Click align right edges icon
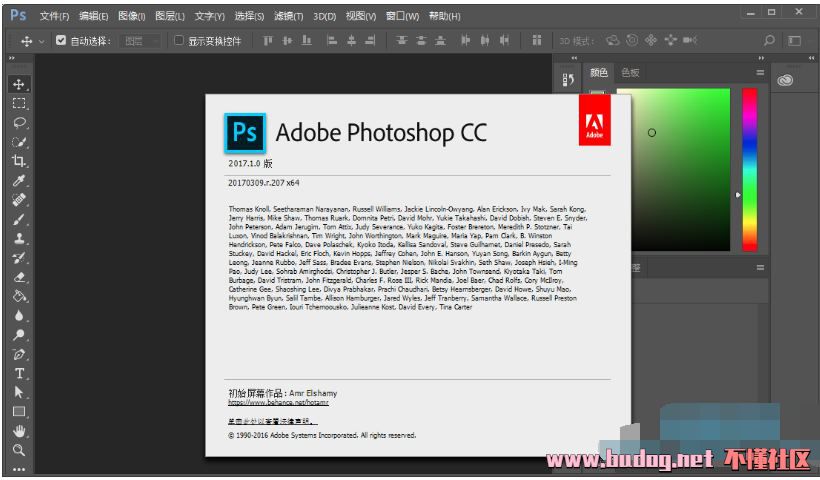820x480 pixels. coord(370,40)
